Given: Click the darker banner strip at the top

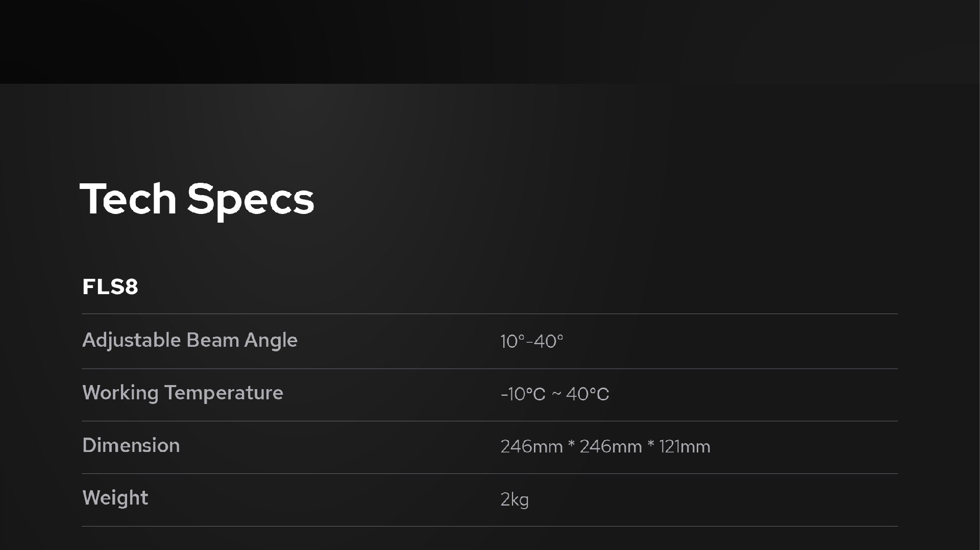Looking at the screenshot, I should click(x=490, y=41).
